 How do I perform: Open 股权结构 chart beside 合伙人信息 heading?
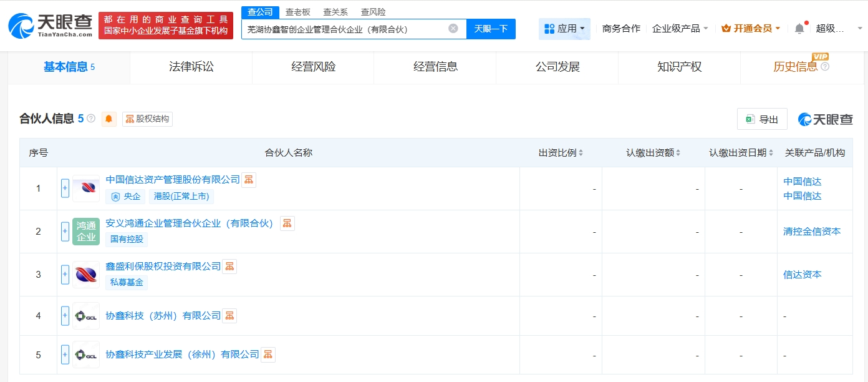[x=148, y=119]
